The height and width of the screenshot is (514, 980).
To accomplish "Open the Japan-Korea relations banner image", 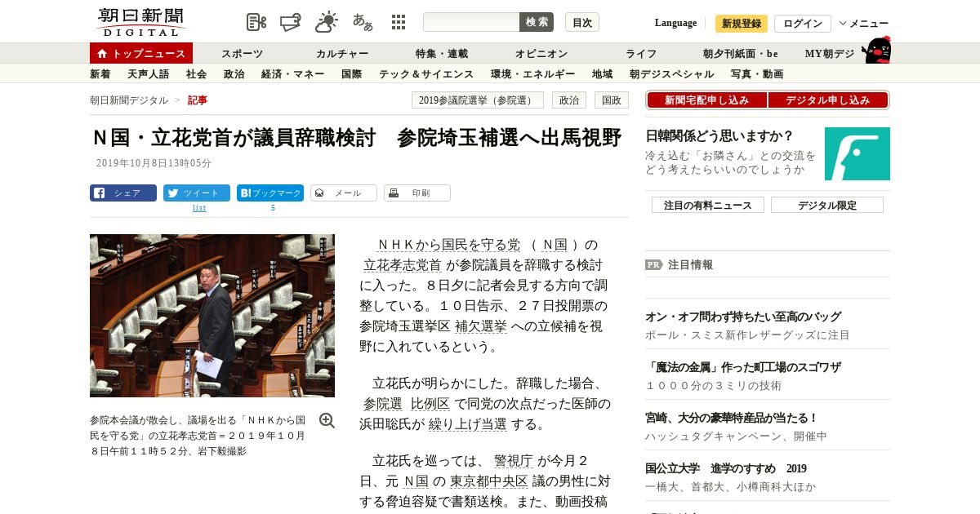I will [x=857, y=153].
